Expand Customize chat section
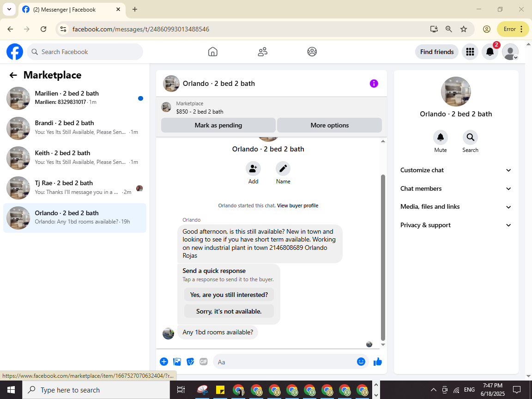This screenshot has width=532, height=399. click(x=456, y=170)
